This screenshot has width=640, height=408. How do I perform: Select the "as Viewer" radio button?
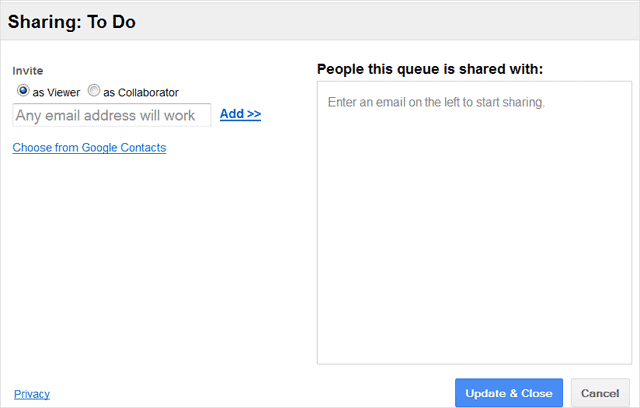pos(23,91)
